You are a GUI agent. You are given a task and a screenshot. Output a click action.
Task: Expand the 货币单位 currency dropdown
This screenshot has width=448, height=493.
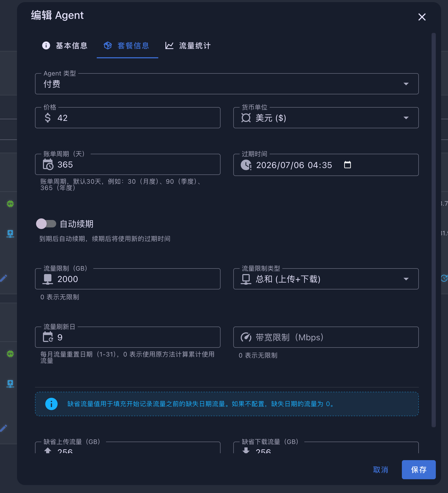(x=326, y=118)
